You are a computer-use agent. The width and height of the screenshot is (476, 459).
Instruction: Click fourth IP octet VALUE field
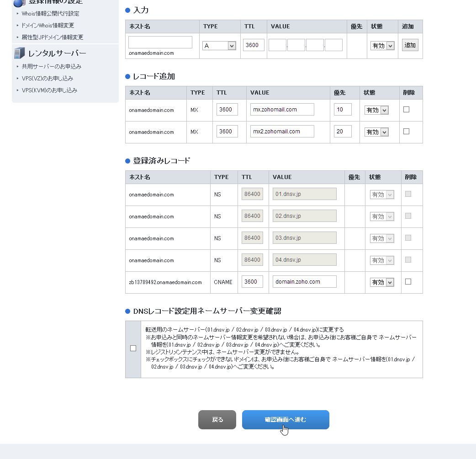333,45
